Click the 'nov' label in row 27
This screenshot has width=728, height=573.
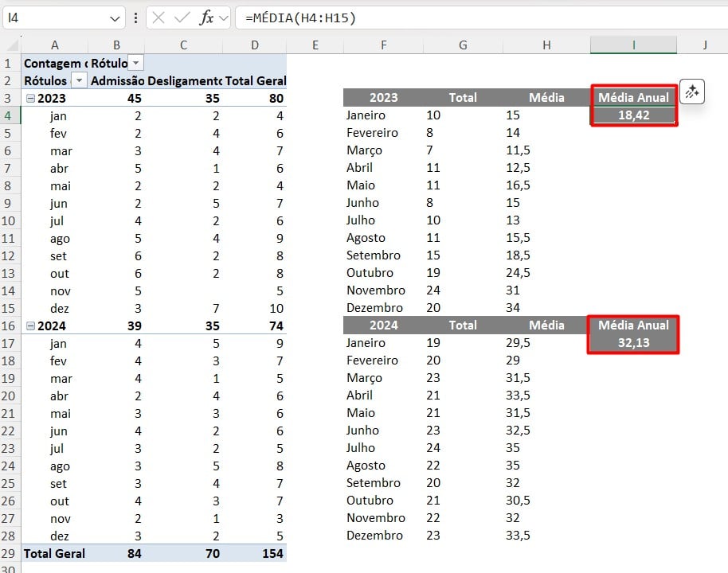pos(61,519)
